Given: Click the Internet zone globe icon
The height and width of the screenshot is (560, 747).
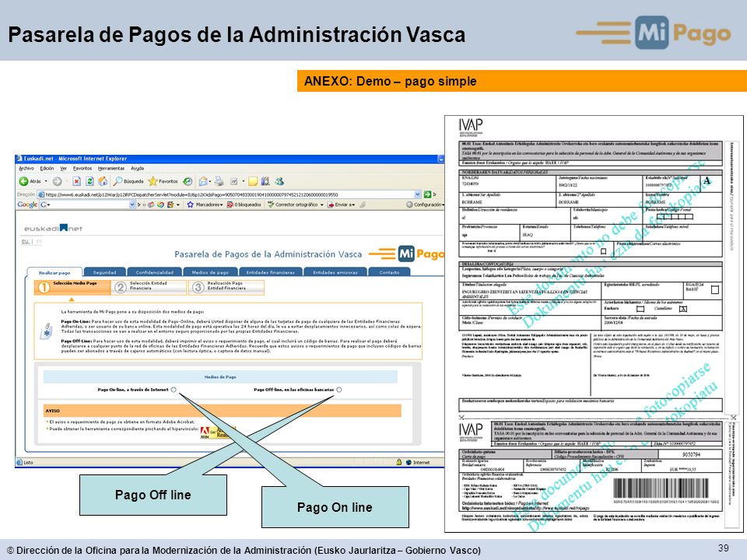Looking at the screenshot, I should 409,462.
